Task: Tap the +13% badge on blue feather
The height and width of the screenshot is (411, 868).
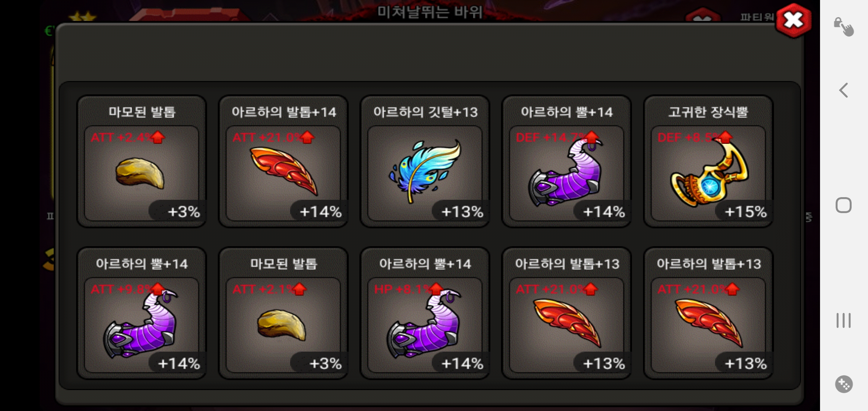Action: (462, 212)
